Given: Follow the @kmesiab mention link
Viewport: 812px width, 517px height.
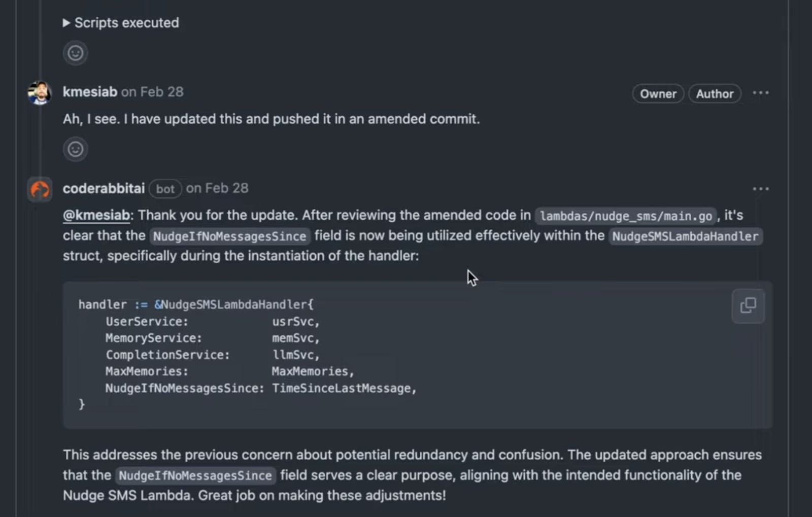Looking at the screenshot, I should pyautogui.click(x=96, y=215).
